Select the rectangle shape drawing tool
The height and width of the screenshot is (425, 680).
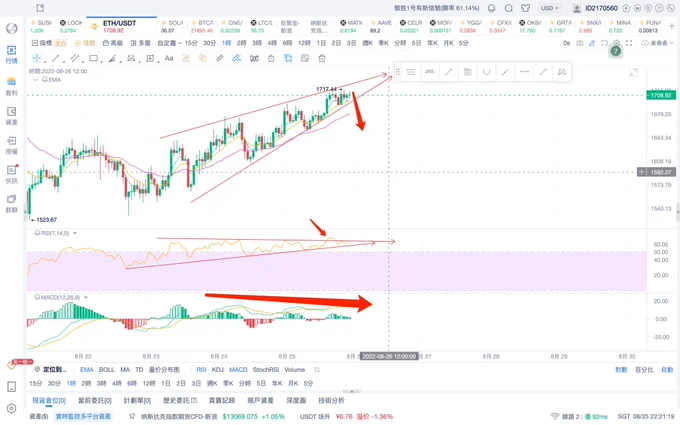coord(93,58)
